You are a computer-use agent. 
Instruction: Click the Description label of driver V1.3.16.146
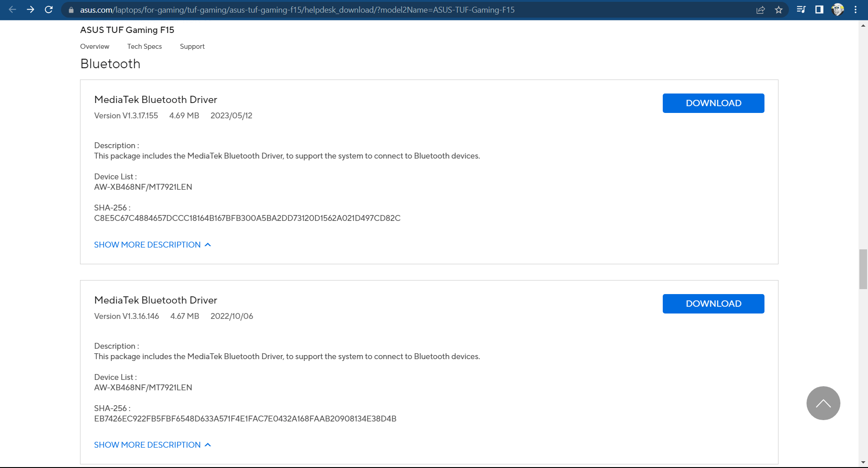(x=117, y=346)
